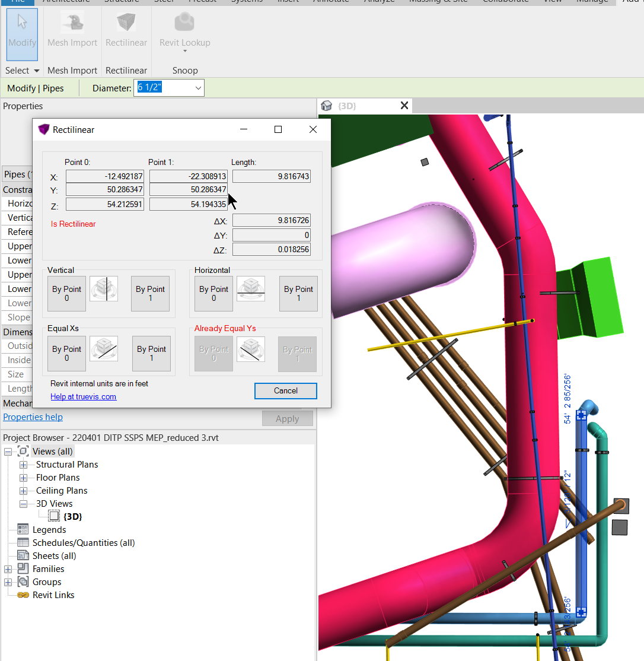
Task: Click the 3D view tab house icon
Action: [326, 106]
